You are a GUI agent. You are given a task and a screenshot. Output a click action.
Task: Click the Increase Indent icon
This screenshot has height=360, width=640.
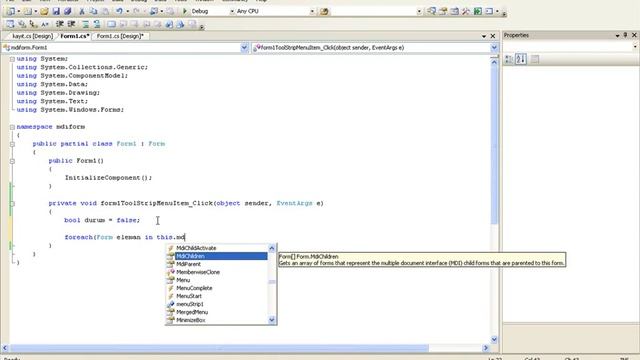tap(71, 24)
